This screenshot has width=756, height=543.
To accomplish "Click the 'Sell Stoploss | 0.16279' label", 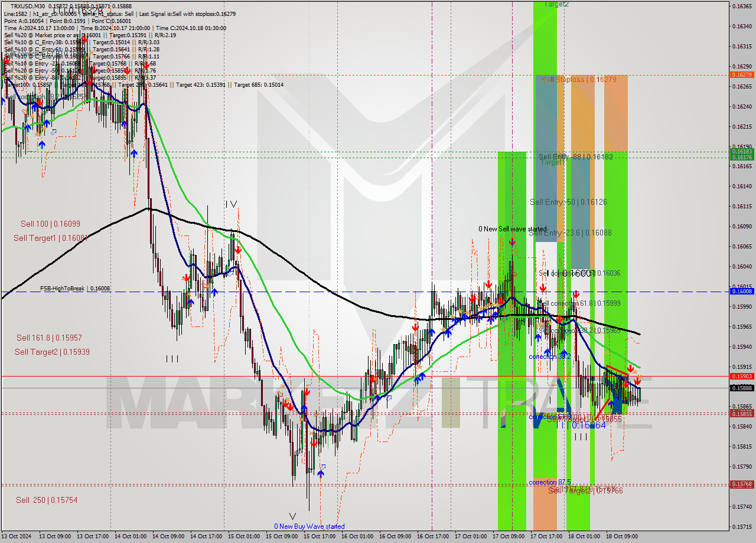I will click(579, 79).
